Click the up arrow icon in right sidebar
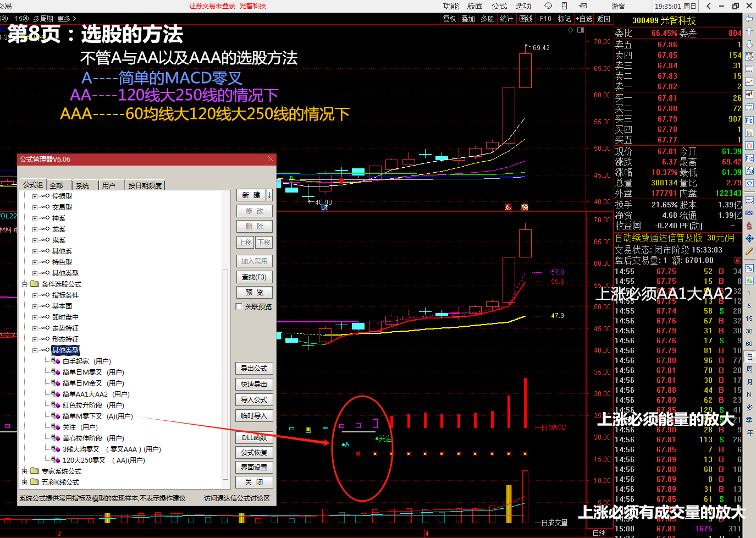 click(749, 31)
